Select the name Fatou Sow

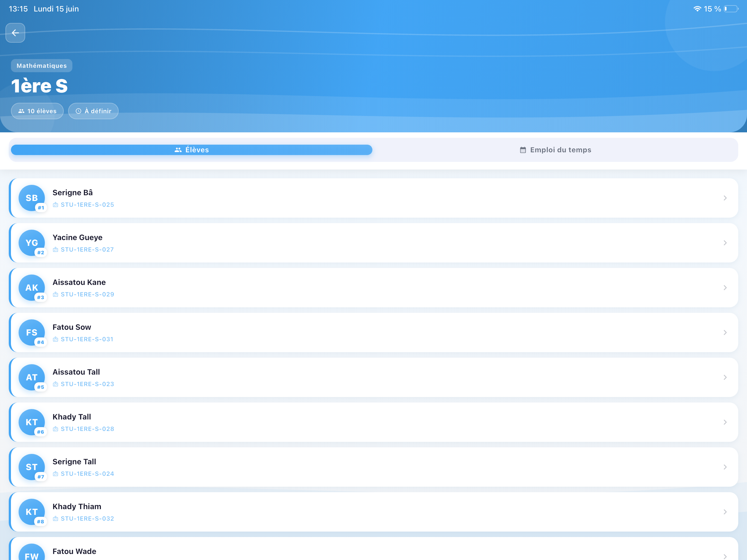pyautogui.click(x=72, y=327)
